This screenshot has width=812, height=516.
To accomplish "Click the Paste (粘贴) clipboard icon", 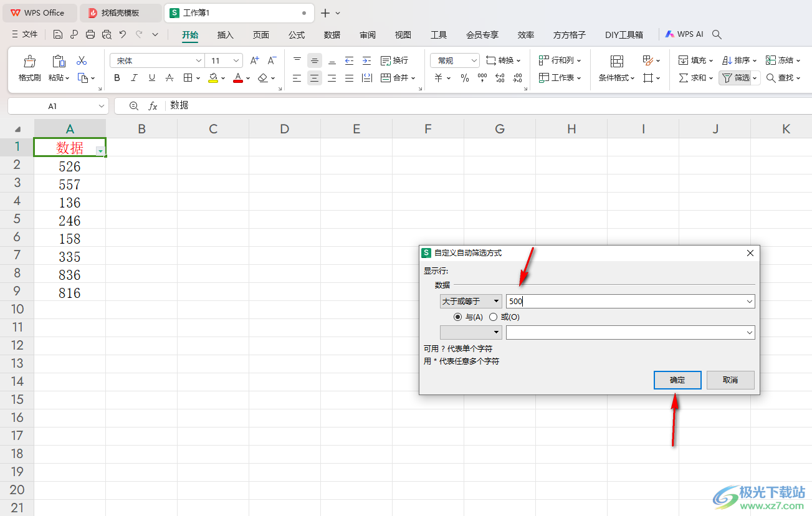I will pos(59,61).
